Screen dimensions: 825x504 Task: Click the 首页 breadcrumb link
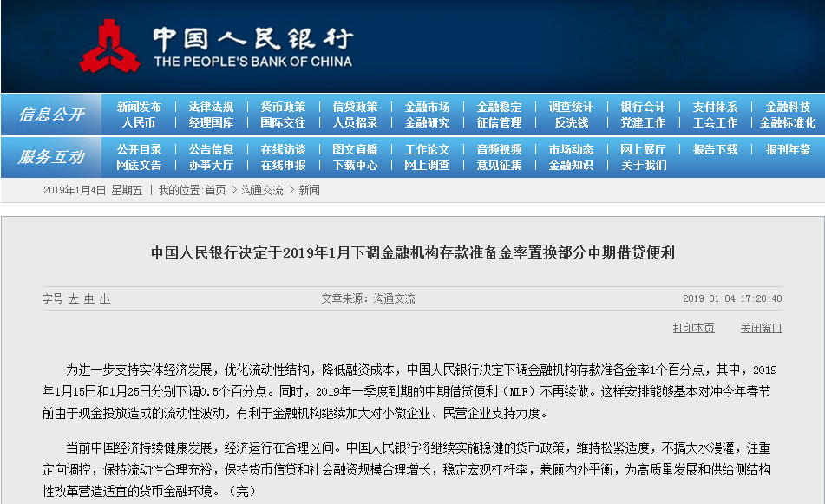tap(215, 190)
